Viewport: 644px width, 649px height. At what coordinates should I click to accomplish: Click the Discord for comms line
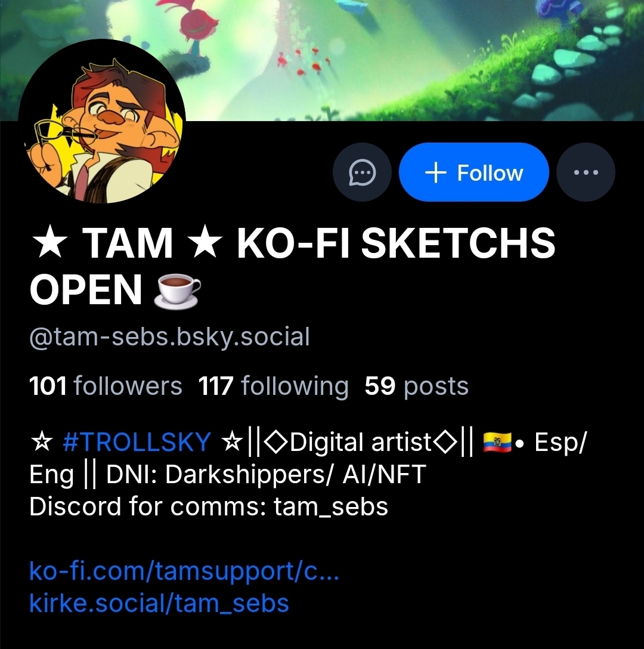click(209, 506)
